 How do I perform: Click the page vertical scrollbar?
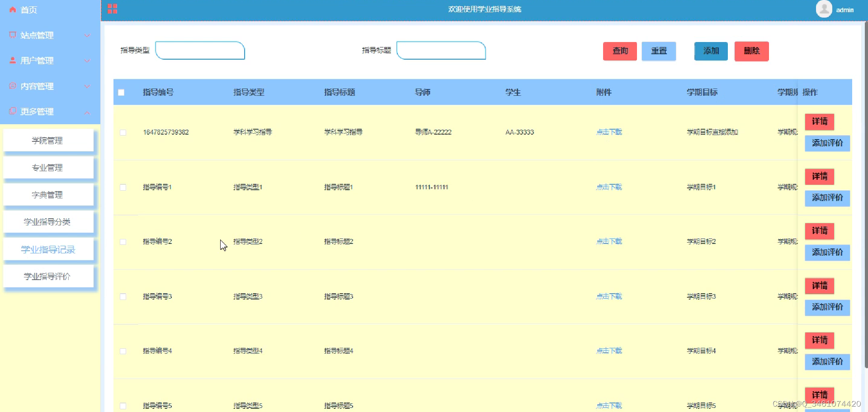click(865, 194)
